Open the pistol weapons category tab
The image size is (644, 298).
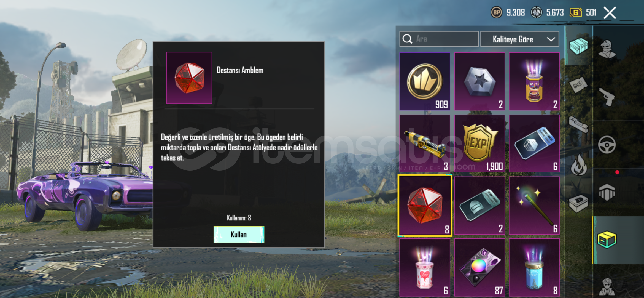pos(607,97)
